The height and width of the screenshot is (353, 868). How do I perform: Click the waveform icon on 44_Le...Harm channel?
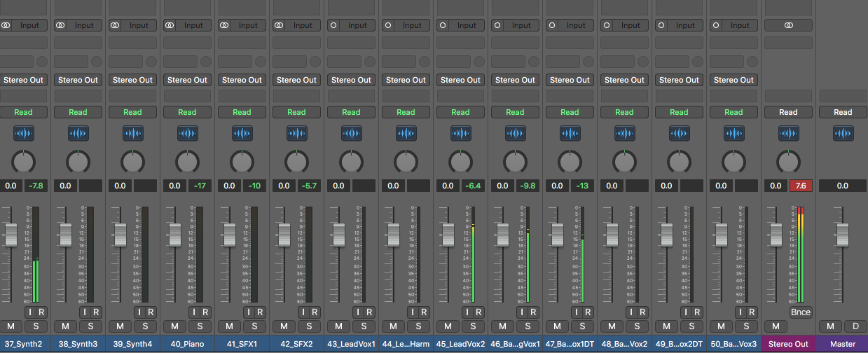[x=406, y=133]
